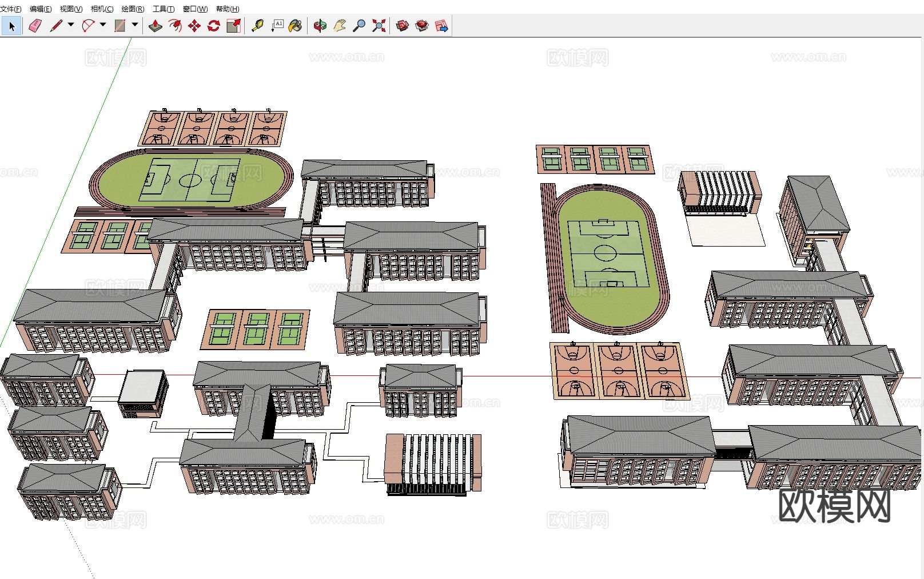Select the Text label tool
The height and width of the screenshot is (579, 924).
point(277,26)
